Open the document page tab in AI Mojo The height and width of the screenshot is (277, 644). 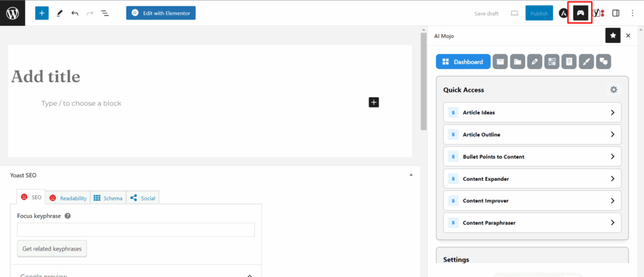pyautogui.click(x=569, y=62)
